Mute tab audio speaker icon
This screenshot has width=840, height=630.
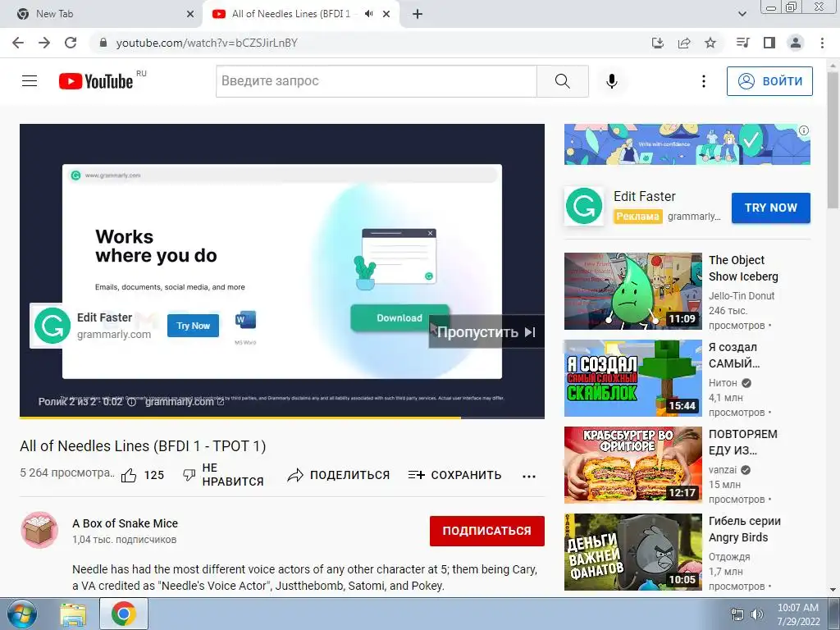[x=368, y=14]
